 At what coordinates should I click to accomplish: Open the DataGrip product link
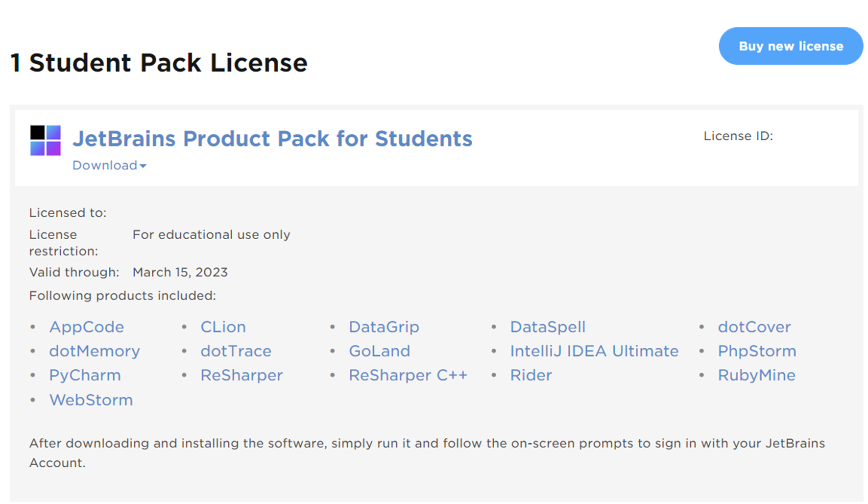tap(384, 327)
